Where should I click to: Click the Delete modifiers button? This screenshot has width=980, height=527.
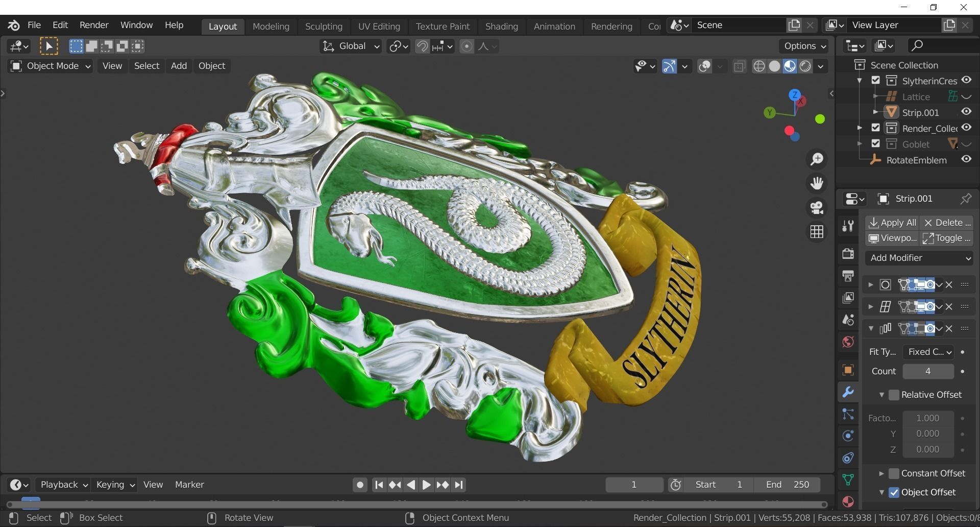coord(947,223)
